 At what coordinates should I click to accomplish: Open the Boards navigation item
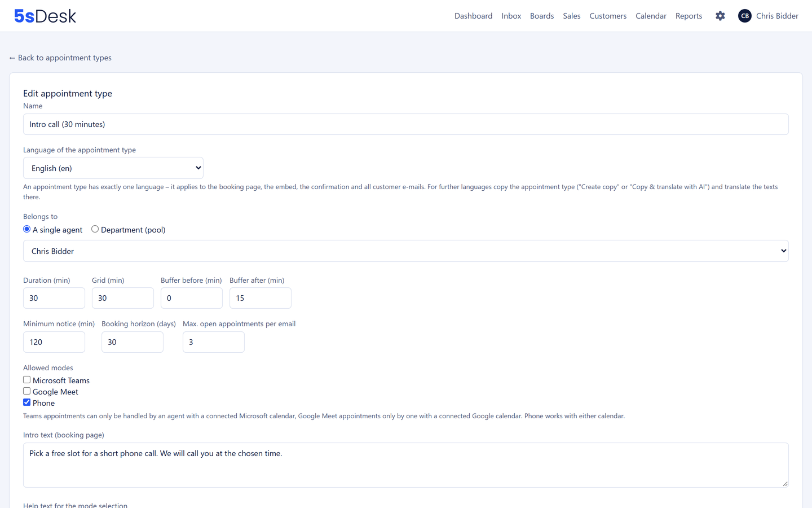[542, 16]
